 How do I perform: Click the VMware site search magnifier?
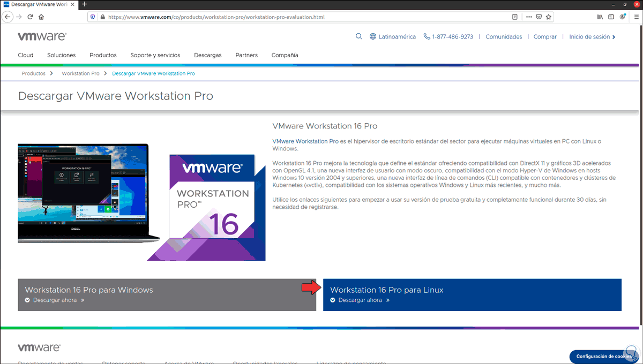click(359, 36)
